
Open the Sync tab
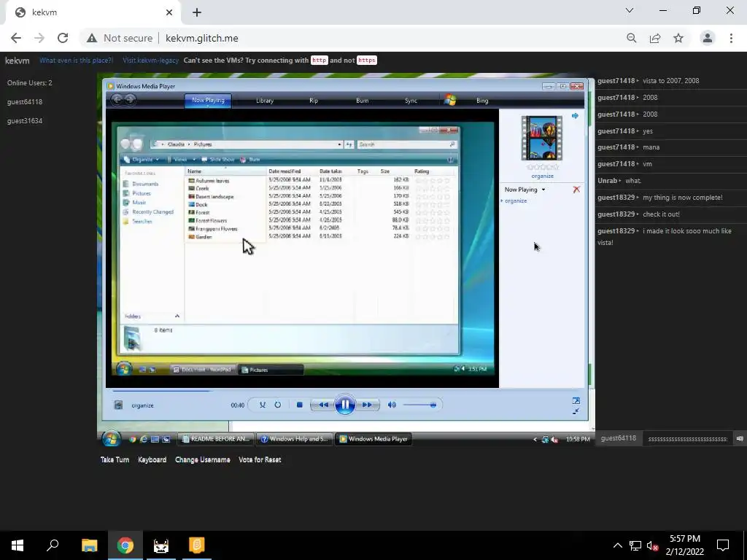coord(411,101)
